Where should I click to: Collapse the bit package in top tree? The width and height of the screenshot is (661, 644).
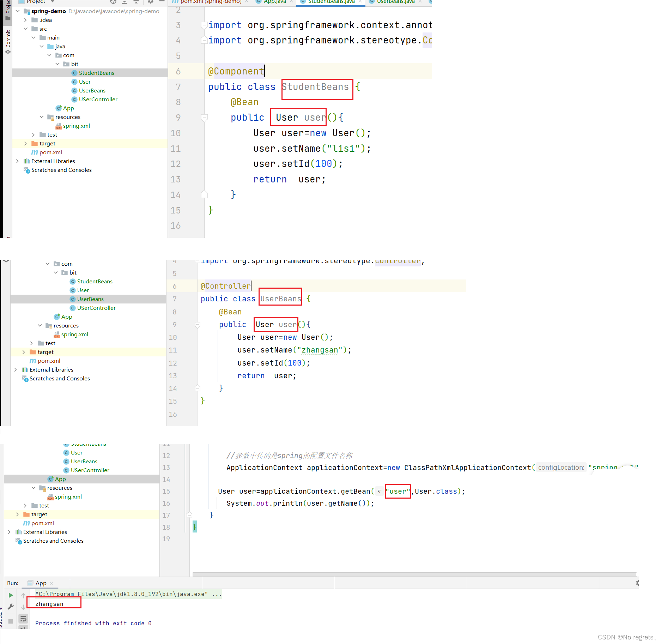[x=57, y=64]
